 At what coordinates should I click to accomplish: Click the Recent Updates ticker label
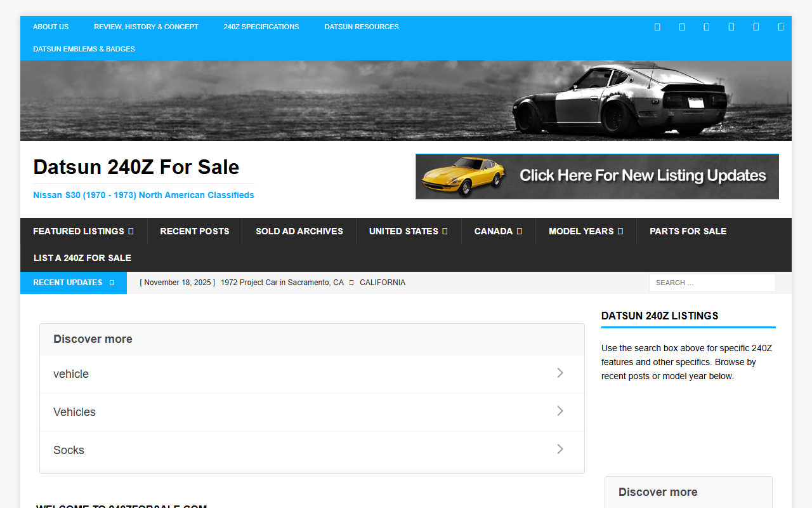[74, 283]
